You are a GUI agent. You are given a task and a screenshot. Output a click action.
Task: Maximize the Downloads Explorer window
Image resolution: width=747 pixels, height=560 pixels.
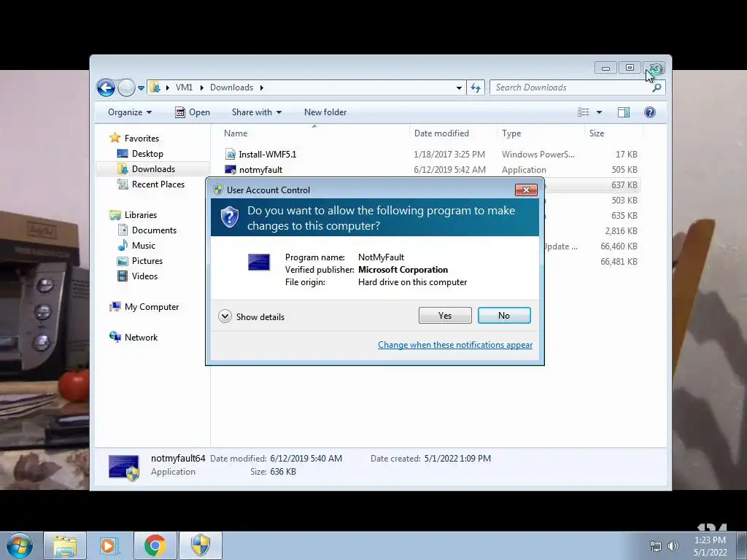(x=630, y=68)
